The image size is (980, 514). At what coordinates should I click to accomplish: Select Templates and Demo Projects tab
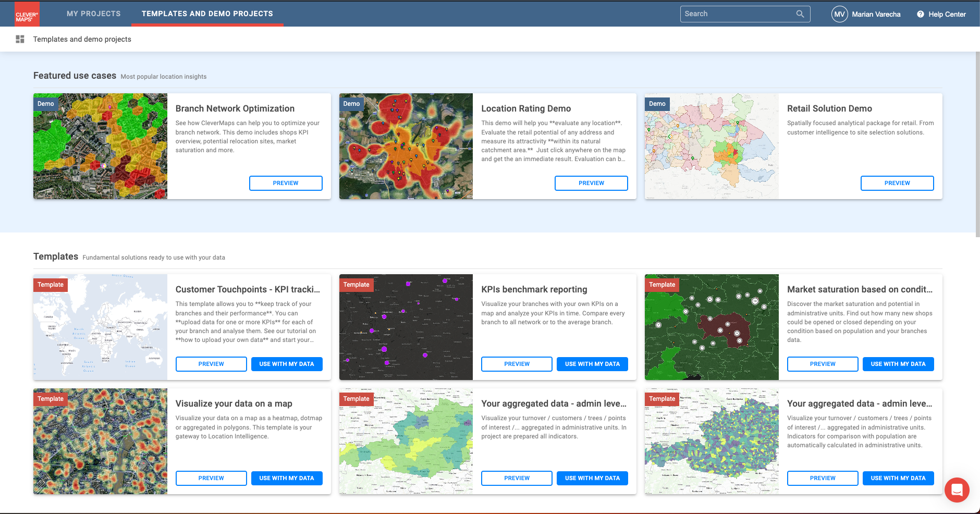click(207, 14)
